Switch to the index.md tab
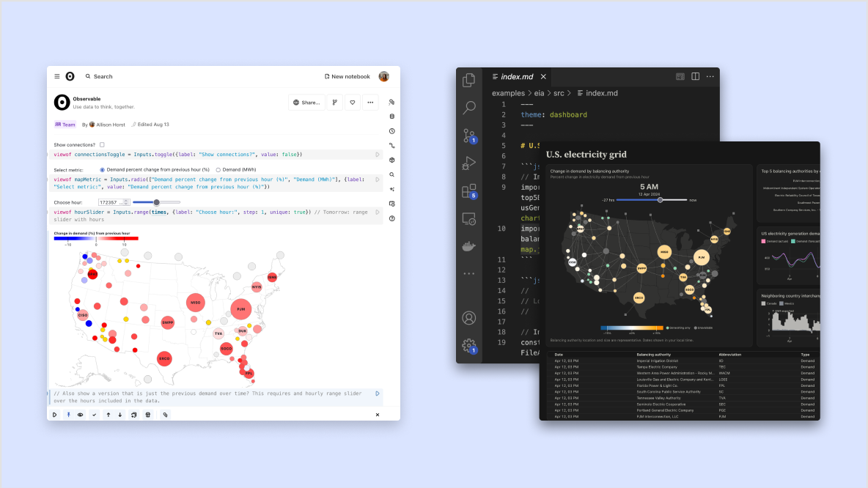Viewport: 868px width, 488px height. coord(518,76)
